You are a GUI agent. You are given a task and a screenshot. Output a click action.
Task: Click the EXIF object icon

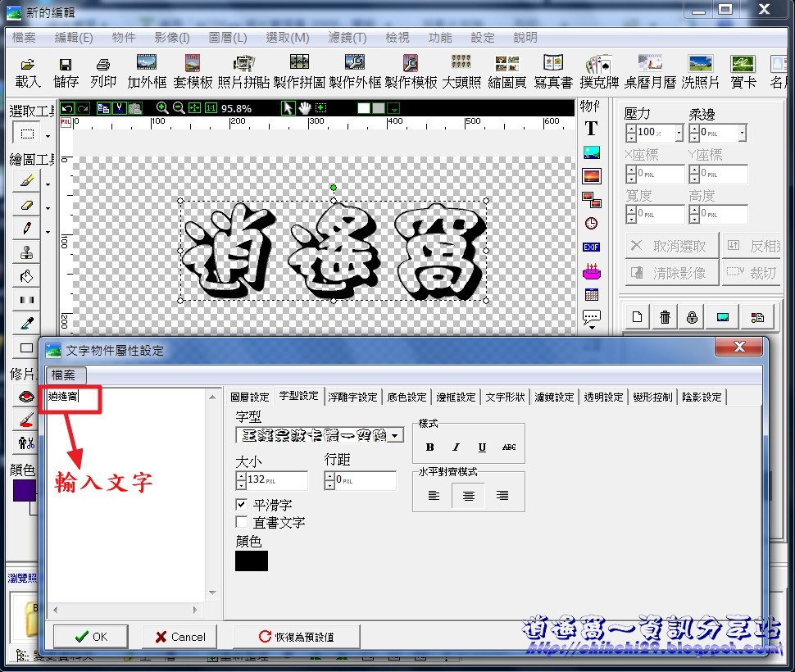(x=591, y=247)
